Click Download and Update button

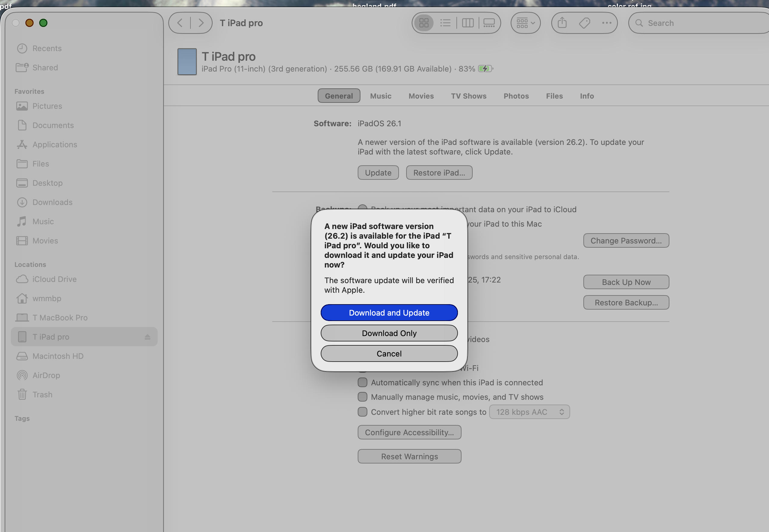click(x=389, y=313)
